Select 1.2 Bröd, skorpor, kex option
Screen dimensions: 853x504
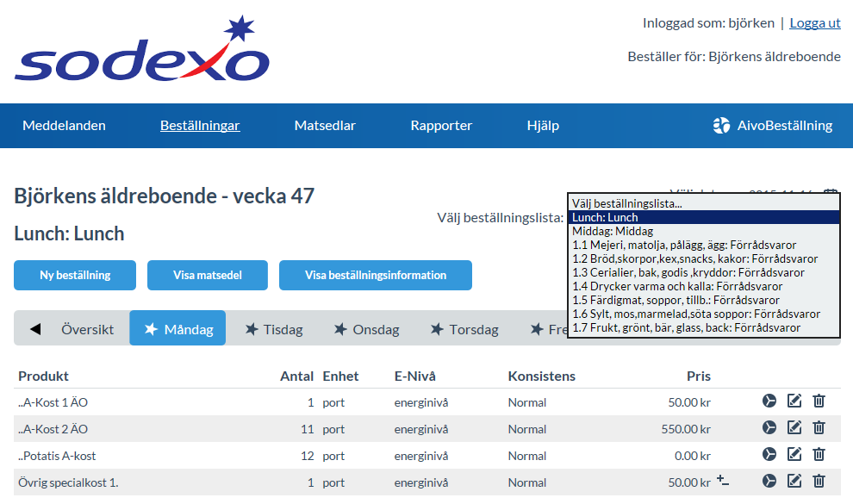click(x=703, y=258)
